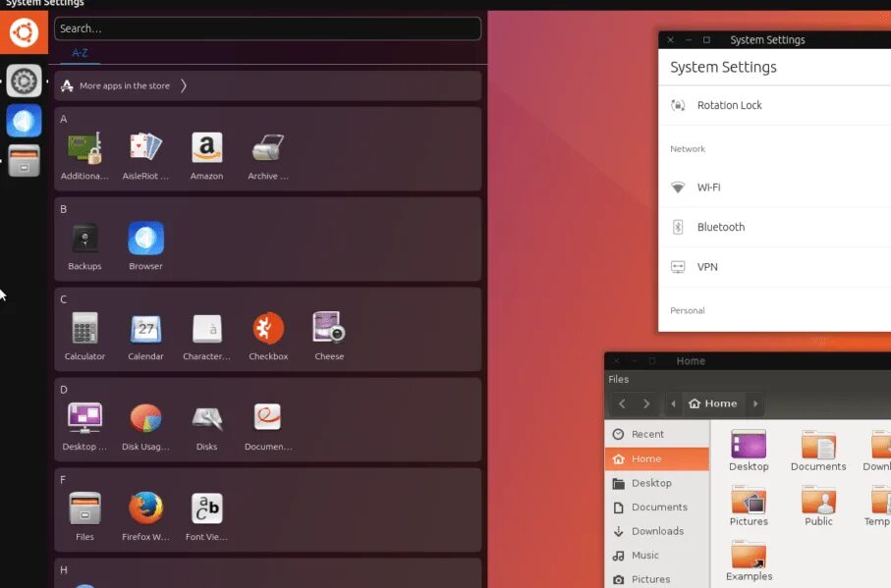
Task: Open the Files app in the F section
Action: (84, 516)
